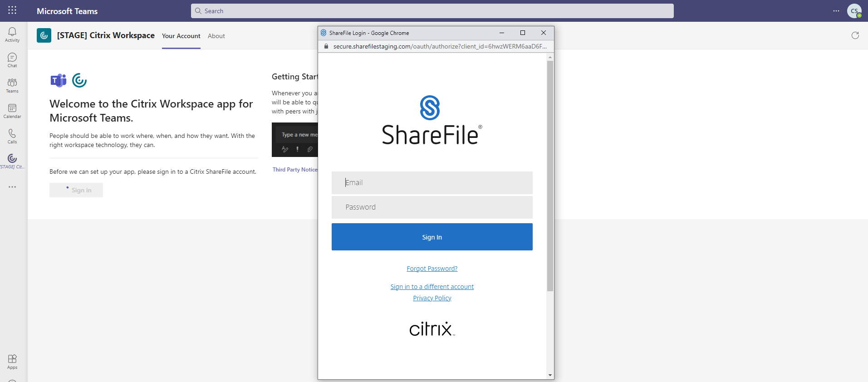
Task: Click the scrollbar up arrow in popup
Action: [x=550, y=57]
